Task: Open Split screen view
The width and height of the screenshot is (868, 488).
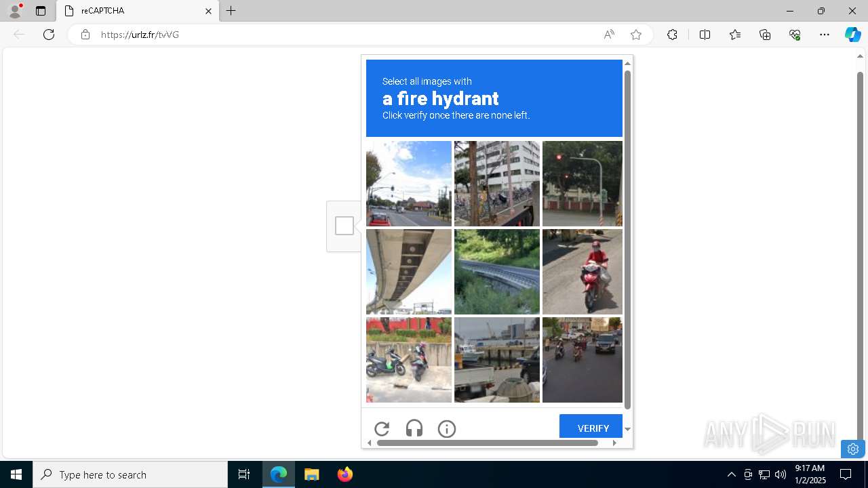Action: click(705, 35)
